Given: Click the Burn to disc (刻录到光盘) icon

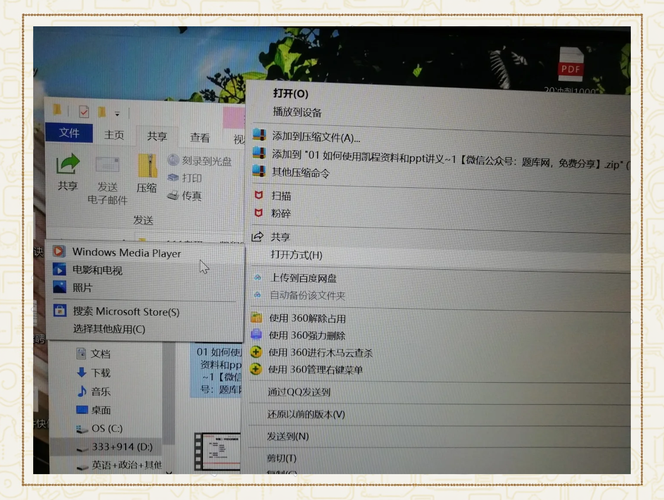Looking at the screenshot, I should (x=173, y=160).
